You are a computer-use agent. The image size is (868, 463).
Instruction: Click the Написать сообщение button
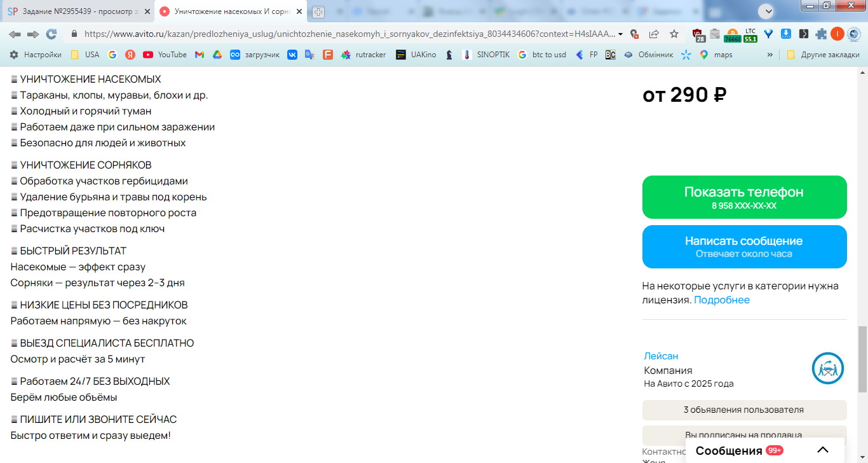click(x=745, y=247)
